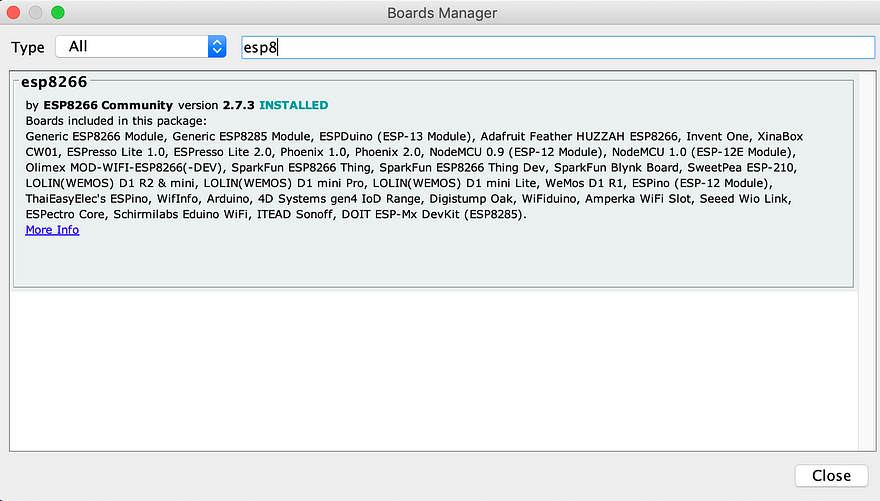
Task: Click the version 2.7.3 text
Action: click(x=216, y=105)
